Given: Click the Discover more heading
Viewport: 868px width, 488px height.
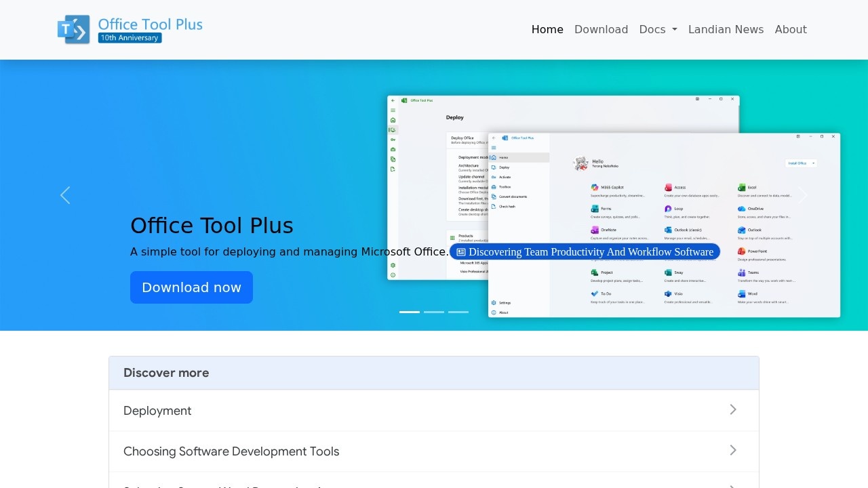Looking at the screenshot, I should coord(166,373).
